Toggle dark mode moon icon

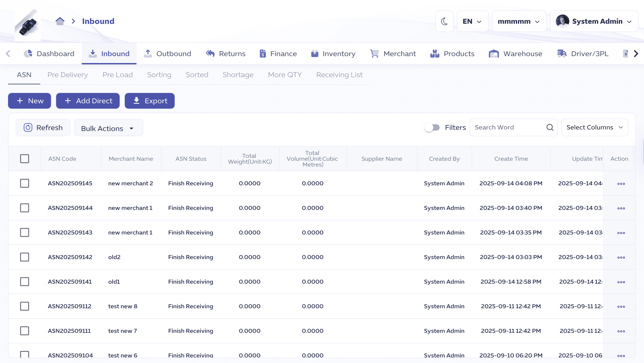[444, 21]
